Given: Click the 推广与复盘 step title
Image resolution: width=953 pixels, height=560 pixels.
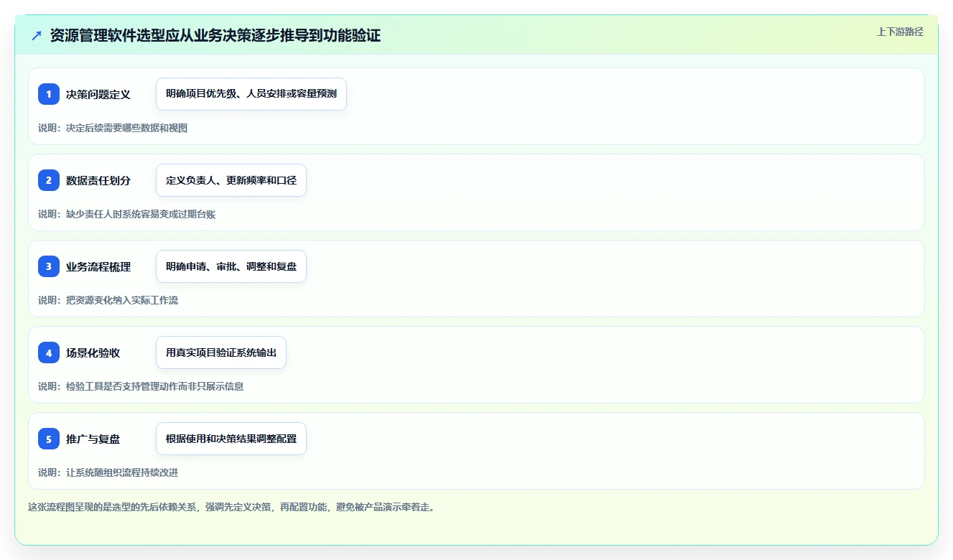Looking at the screenshot, I should [93, 439].
